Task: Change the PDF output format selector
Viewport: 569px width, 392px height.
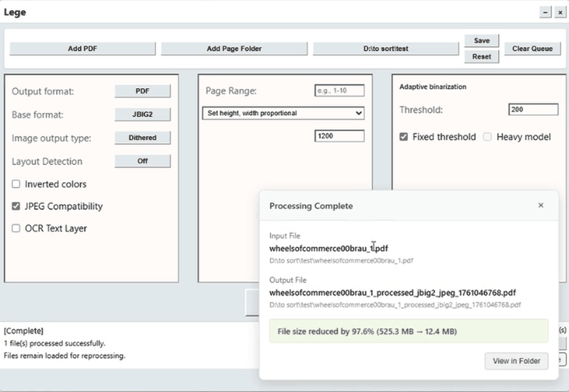Action: pos(143,91)
